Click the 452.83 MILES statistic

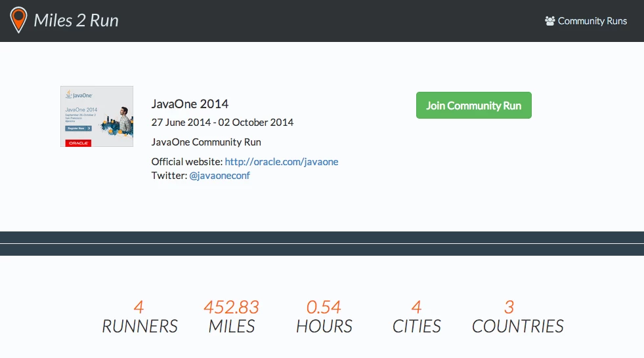[x=232, y=317]
